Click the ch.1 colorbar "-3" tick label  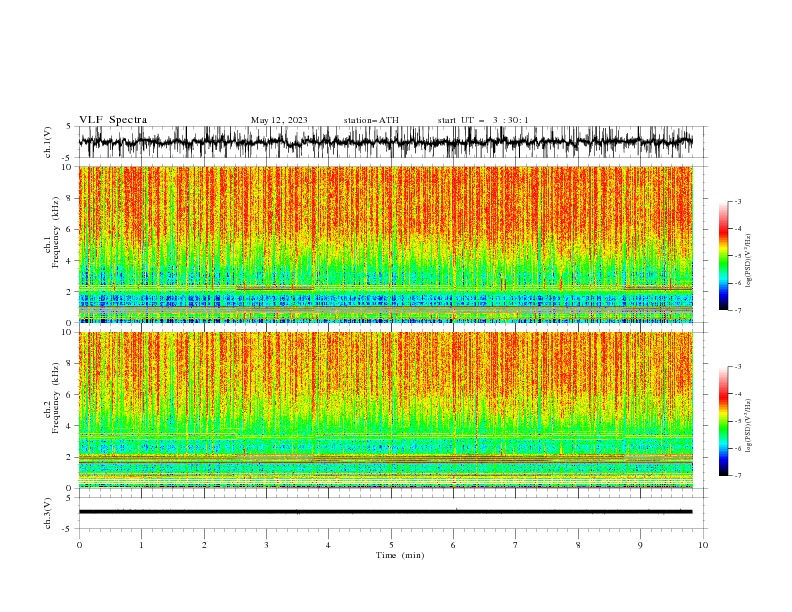point(738,201)
